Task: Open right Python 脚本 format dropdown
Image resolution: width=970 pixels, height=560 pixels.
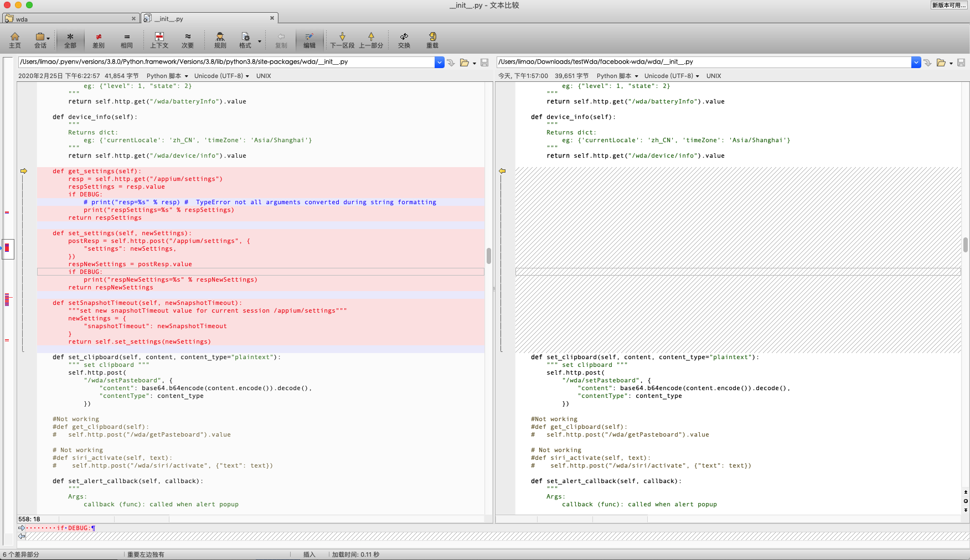Action: 617,76
